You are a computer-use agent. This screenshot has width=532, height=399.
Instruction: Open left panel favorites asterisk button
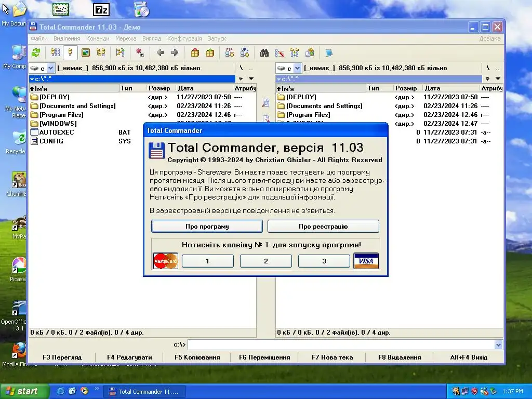[241, 79]
